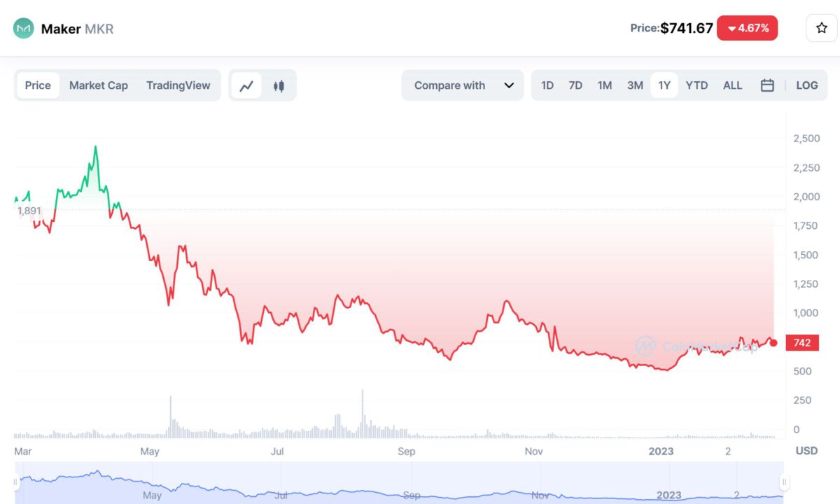Click the red price change badge

point(747,29)
